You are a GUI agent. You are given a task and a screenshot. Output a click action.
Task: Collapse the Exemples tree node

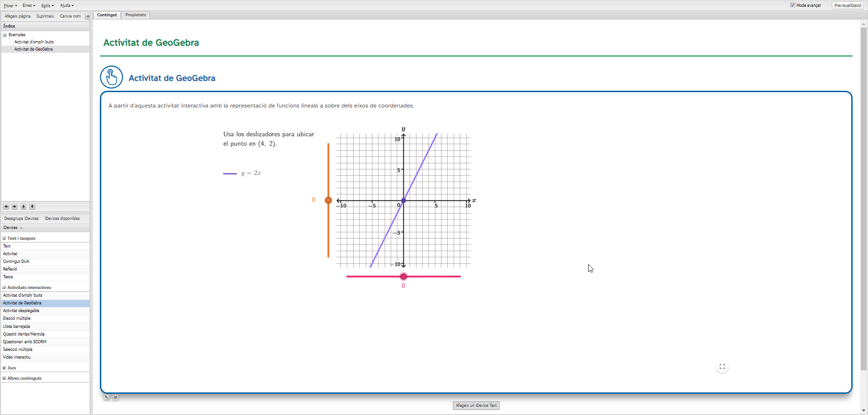pos(5,35)
